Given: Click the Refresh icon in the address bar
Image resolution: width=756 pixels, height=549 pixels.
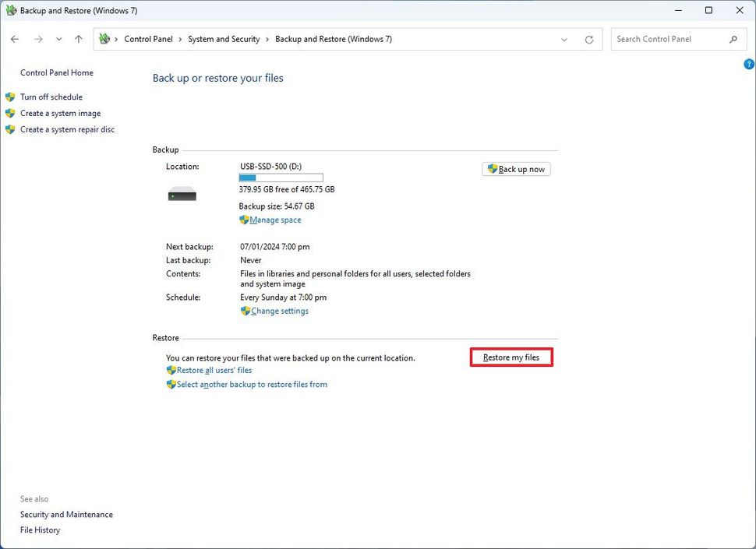Looking at the screenshot, I should click(589, 38).
